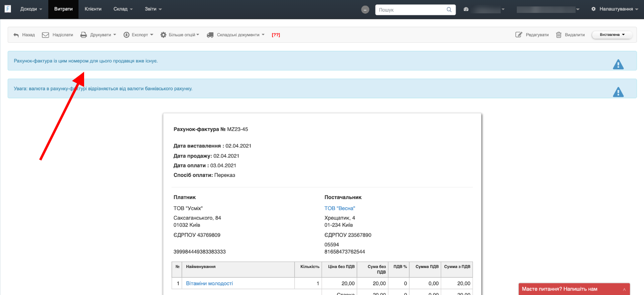This screenshot has width=644, height=295.
Task: Click the Видалити trash icon
Action: 559,35
